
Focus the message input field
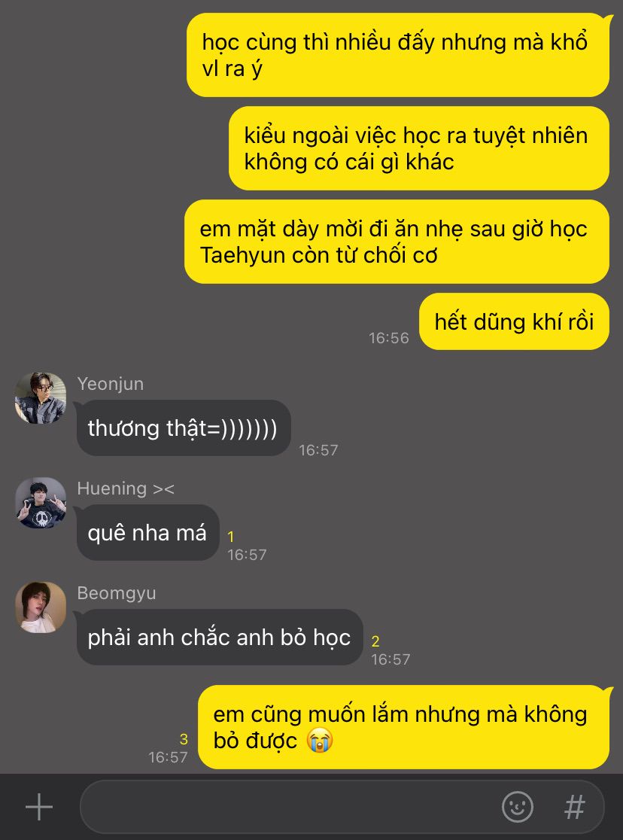(x=342, y=807)
